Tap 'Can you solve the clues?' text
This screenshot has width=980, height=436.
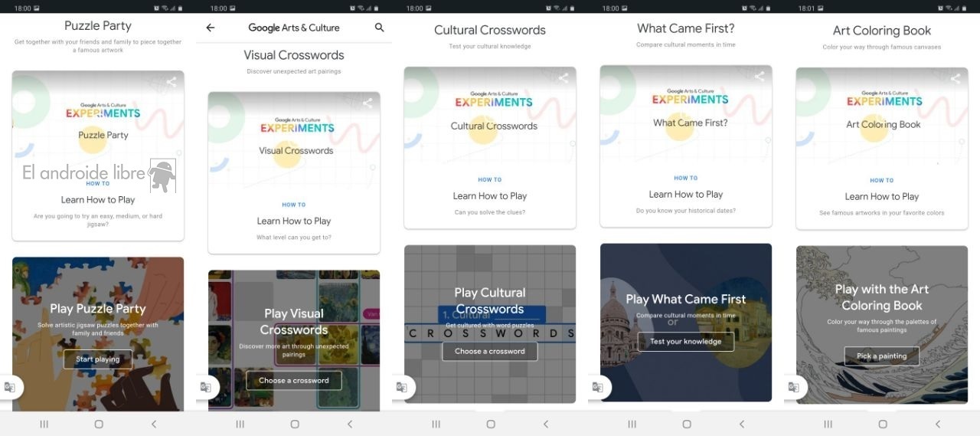[x=490, y=212]
